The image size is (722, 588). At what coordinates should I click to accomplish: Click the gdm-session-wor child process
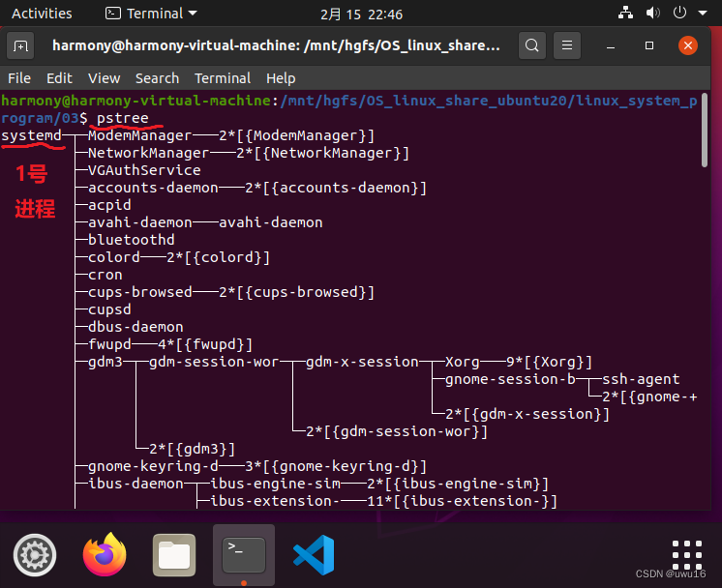[x=214, y=362]
